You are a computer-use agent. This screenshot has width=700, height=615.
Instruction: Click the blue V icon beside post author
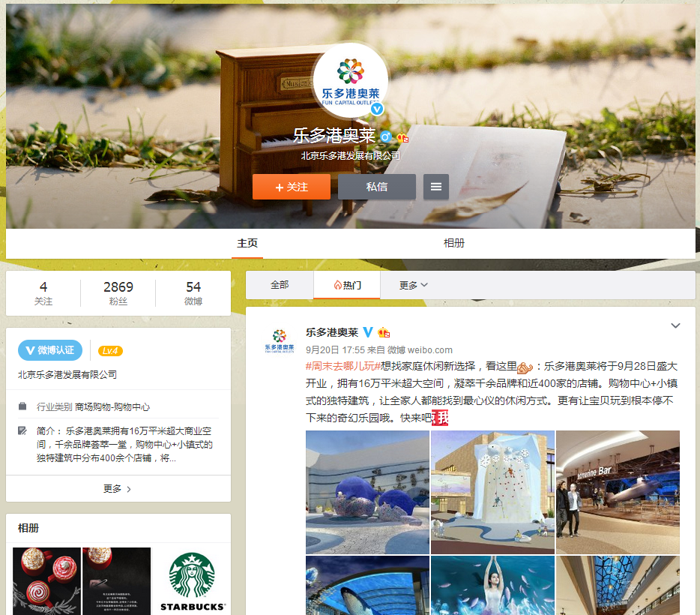coord(368,332)
